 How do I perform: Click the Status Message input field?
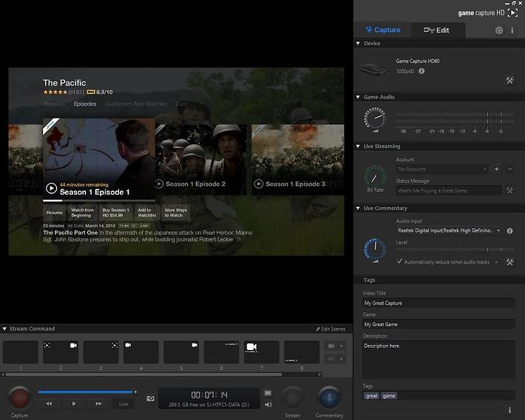448,190
